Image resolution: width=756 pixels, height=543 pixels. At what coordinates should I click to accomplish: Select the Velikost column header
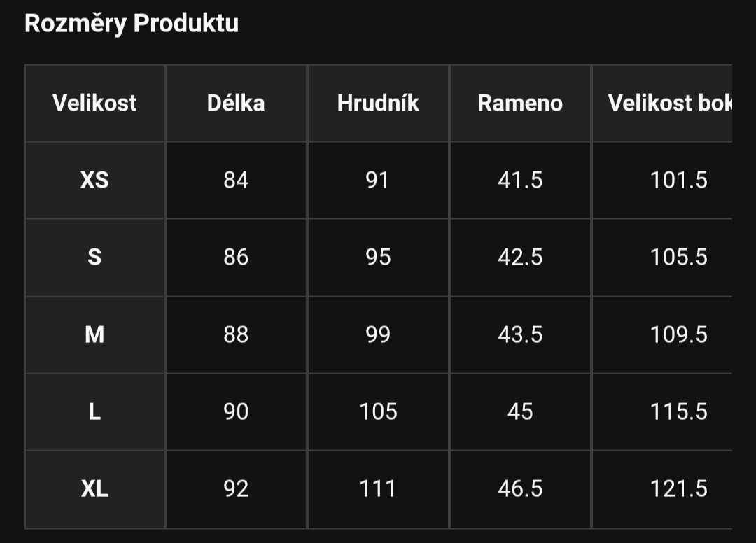tap(94, 103)
